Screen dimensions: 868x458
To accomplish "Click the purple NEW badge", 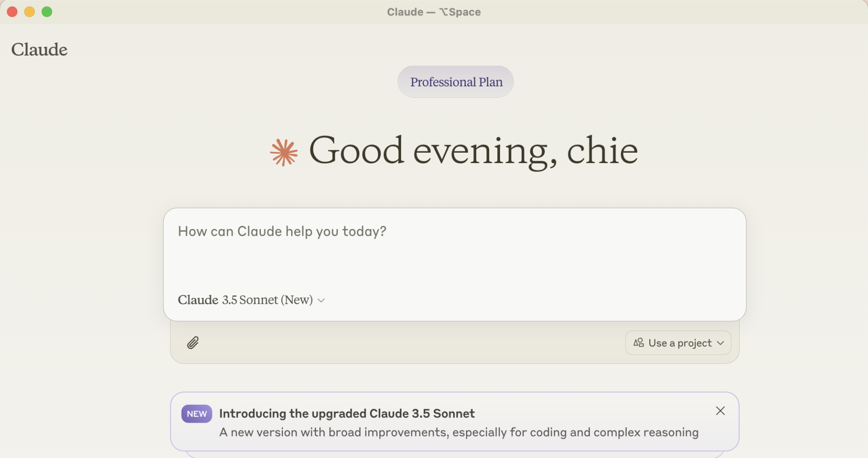I will (197, 414).
